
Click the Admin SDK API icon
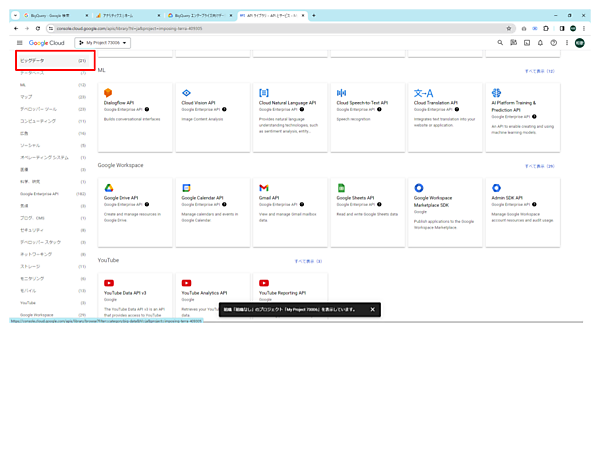point(496,188)
